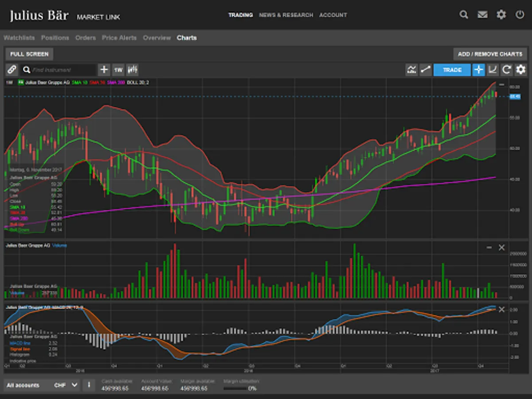Click the Add / Remove Charts button
The image size is (532, 399).
point(490,54)
